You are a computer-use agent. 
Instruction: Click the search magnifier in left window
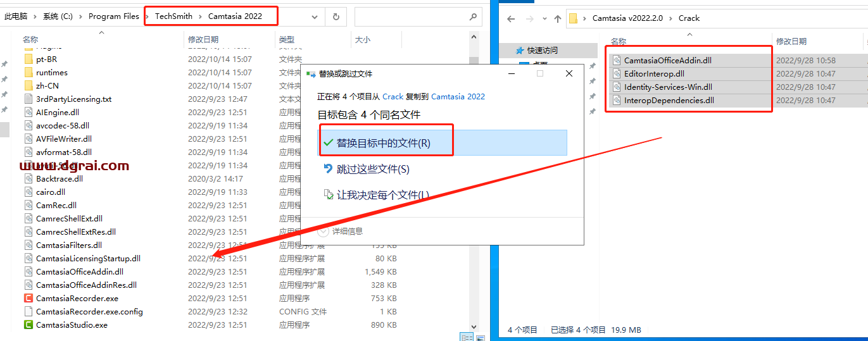472,16
